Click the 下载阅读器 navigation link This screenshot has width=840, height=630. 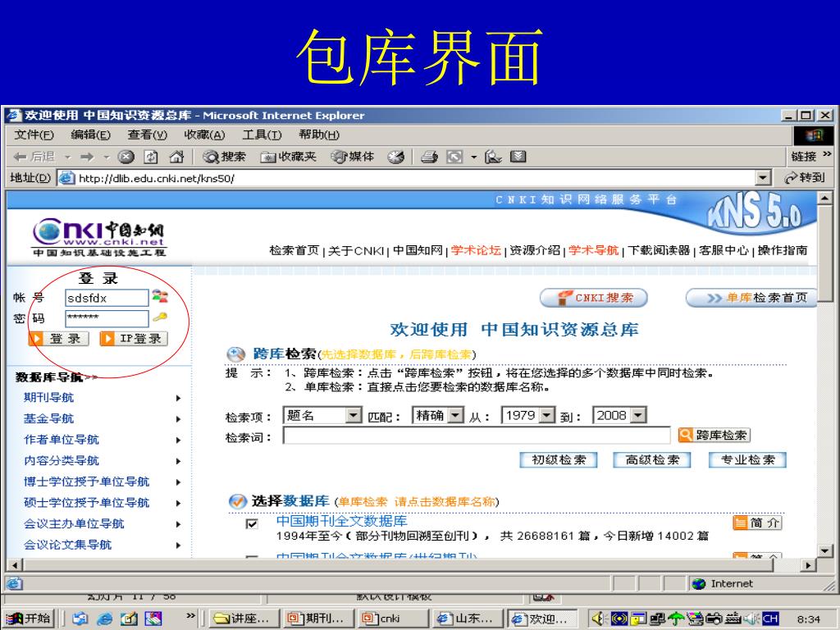click(659, 250)
